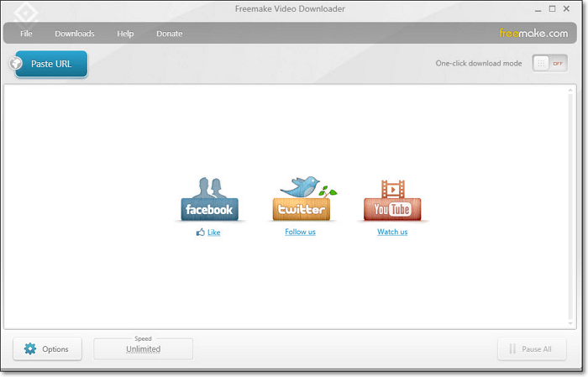Visit the freemake.com website link
The height and width of the screenshot is (377, 588).
point(533,34)
